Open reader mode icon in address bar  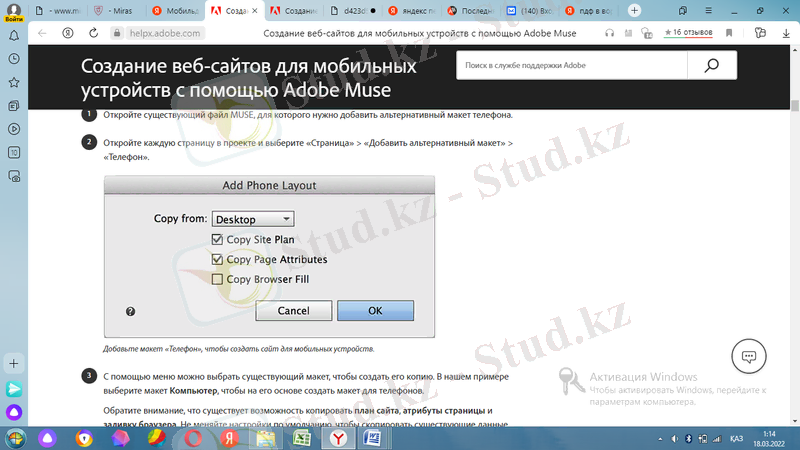pyautogui.click(x=628, y=33)
